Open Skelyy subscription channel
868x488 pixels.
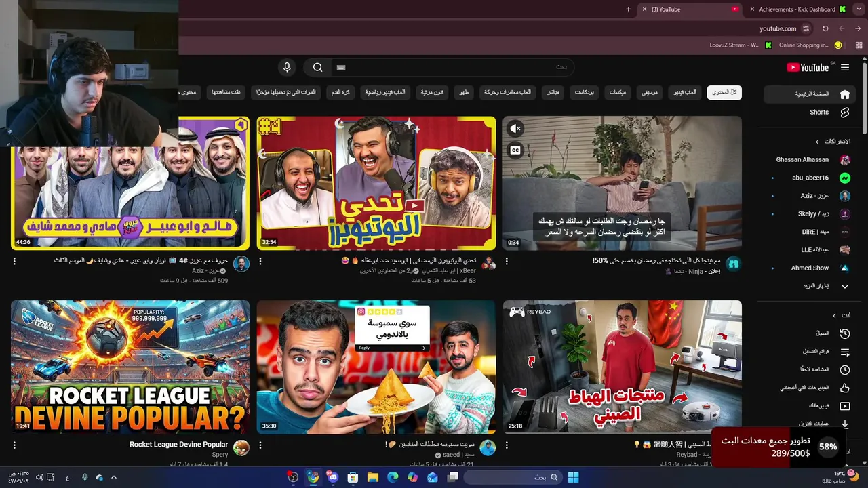click(810, 213)
